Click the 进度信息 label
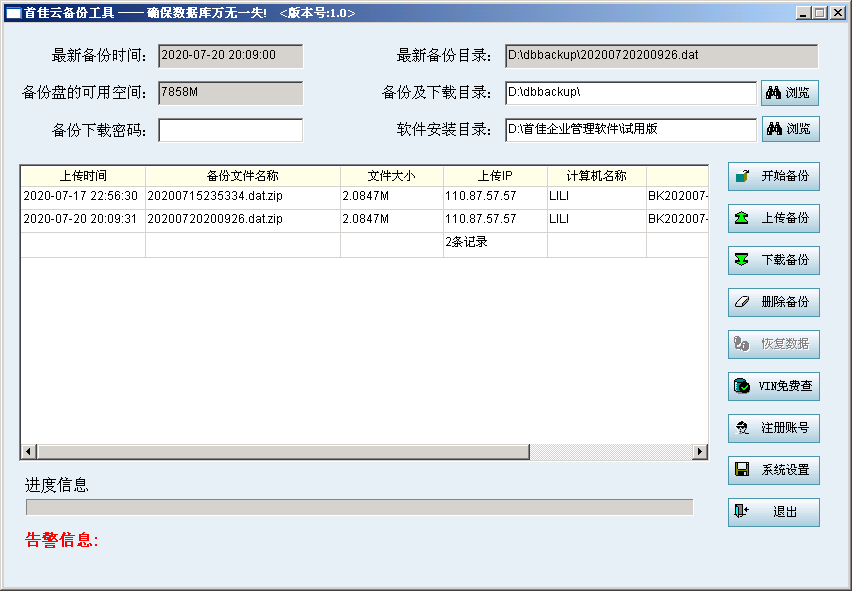The width and height of the screenshot is (852, 591). 57,485
